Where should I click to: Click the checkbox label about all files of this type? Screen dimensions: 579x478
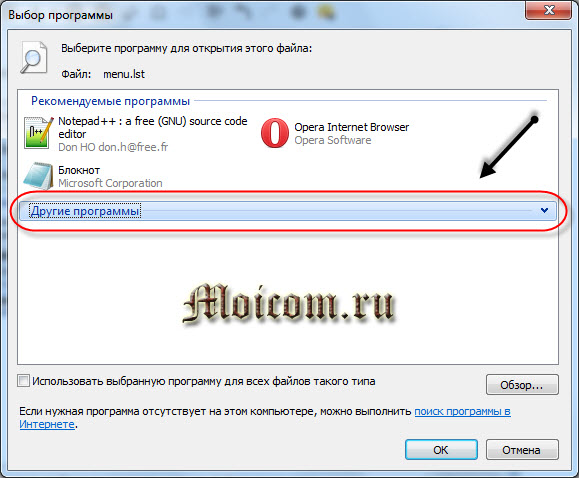click(x=204, y=381)
